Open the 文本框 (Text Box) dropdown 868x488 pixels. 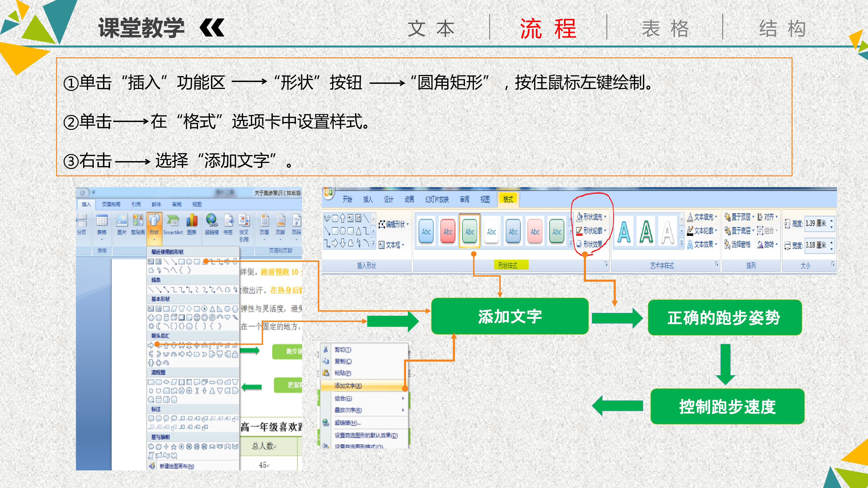[392, 245]
